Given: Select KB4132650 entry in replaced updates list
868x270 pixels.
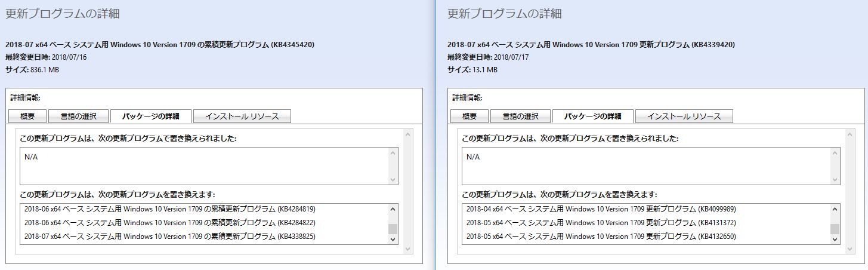Looking at the screenshot, I should (x=602, y=237).
